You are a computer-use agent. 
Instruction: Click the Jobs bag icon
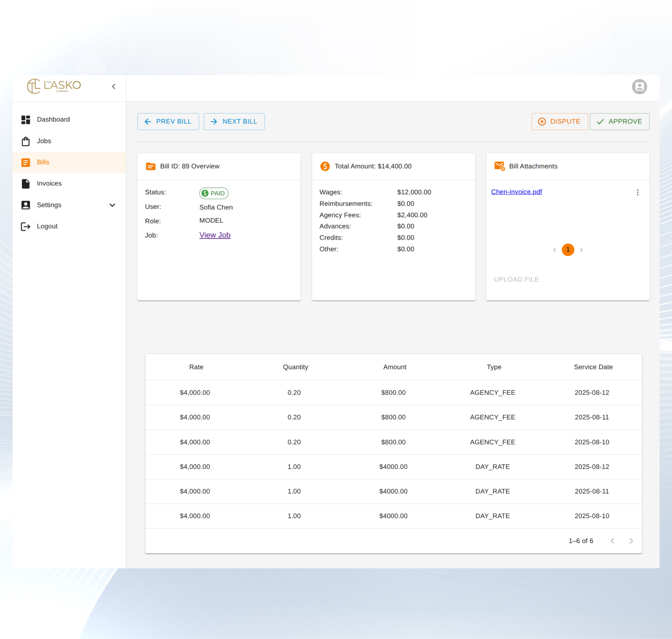click(x=26, y=141)
